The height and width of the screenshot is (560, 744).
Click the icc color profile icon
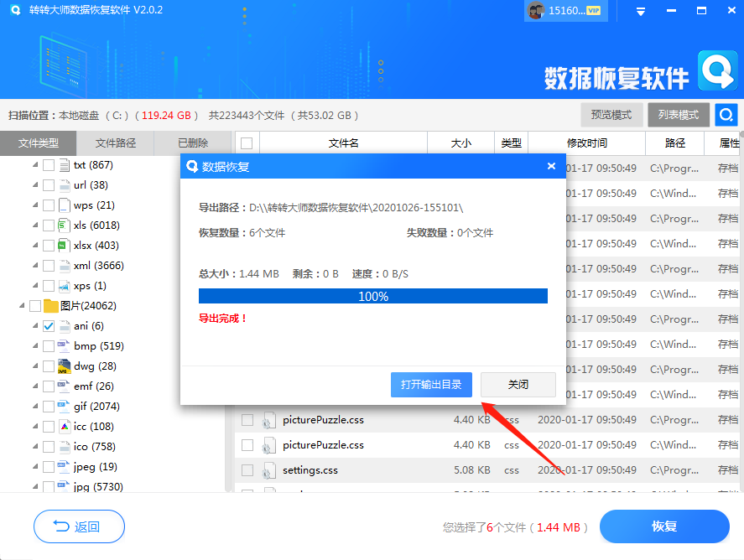tap(64, 427)
